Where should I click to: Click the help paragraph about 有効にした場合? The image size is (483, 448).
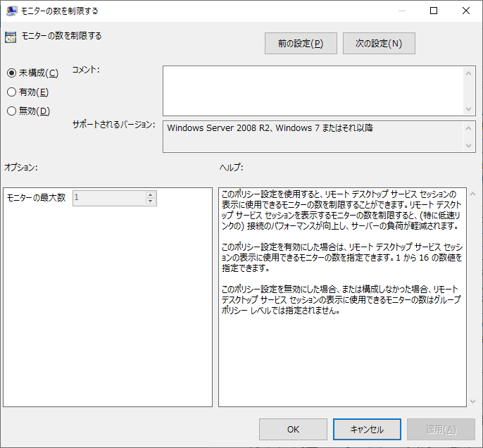tap(342, 257)
